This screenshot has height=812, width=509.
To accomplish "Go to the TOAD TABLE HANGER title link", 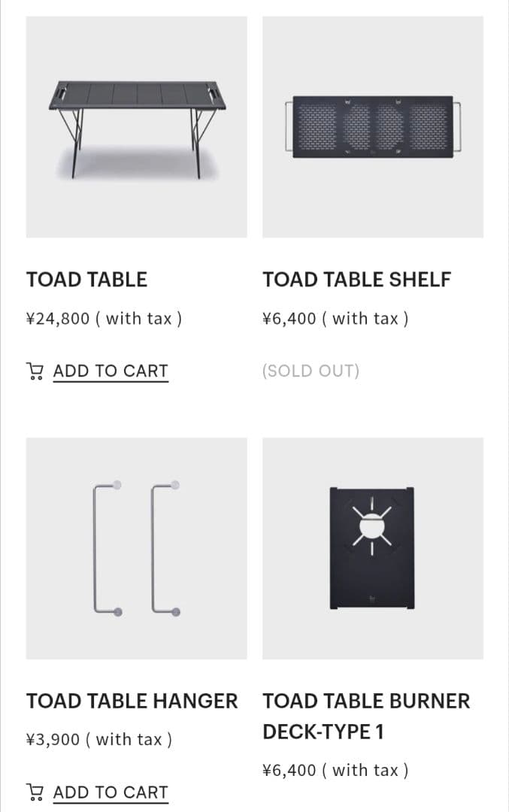I will (x=132, y=701).
